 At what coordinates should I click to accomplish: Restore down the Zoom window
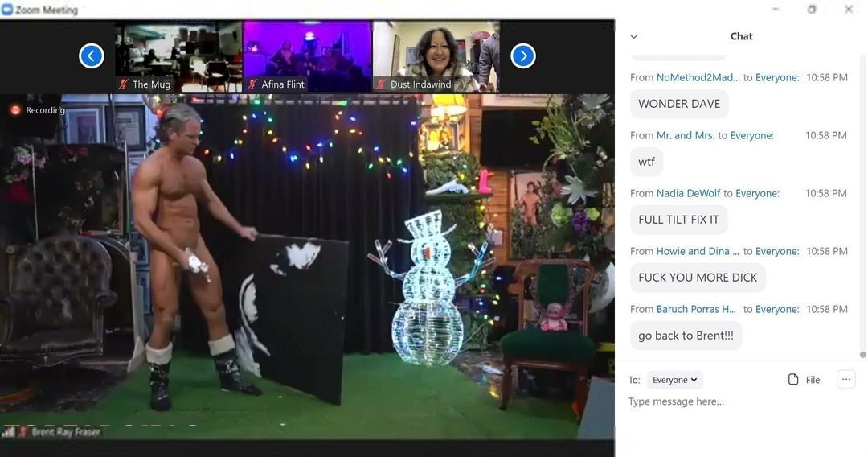[x=812, y=10]
